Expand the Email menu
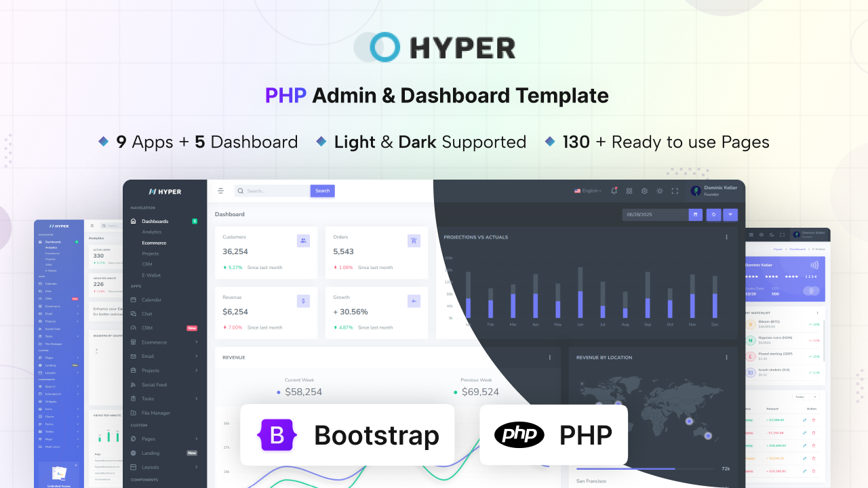 click(165, 357)
